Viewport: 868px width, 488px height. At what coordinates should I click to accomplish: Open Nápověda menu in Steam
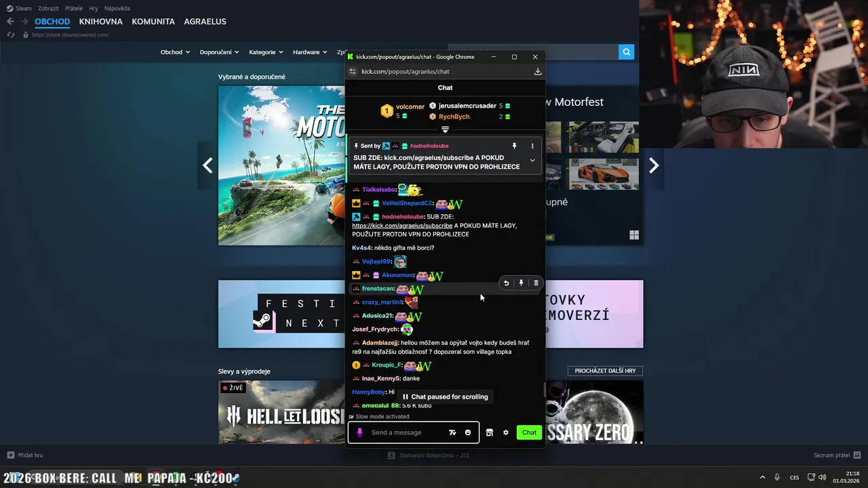click(117, 8)
